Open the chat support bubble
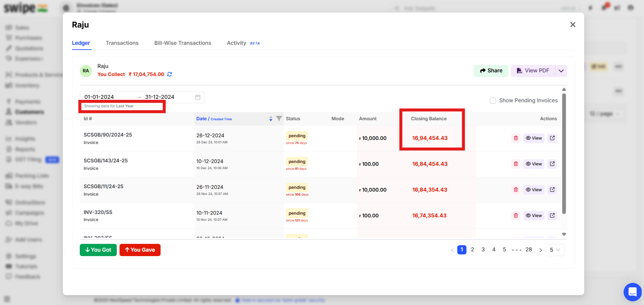Screen dimensions: 644x305 (632, 292)
